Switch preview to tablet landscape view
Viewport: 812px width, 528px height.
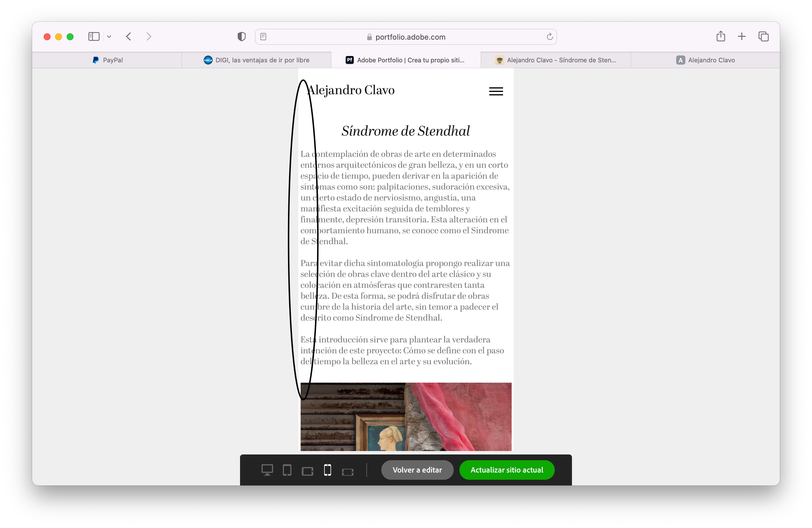(308, 471)
